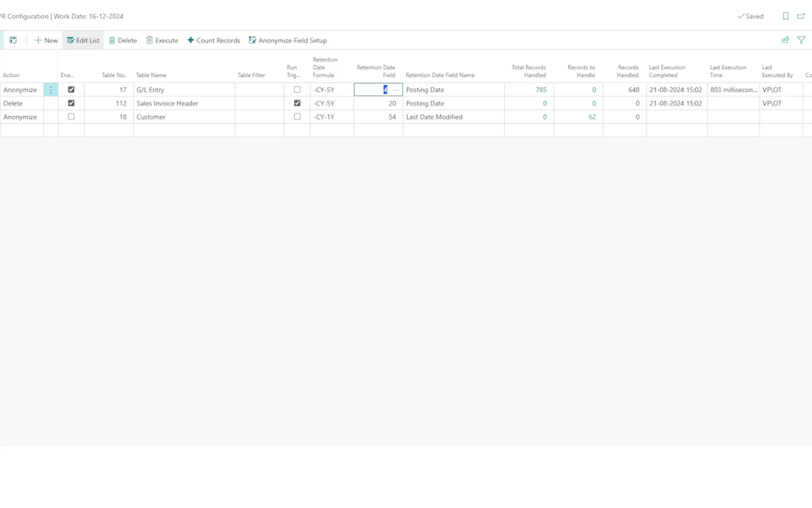Click the Delete action cell in Sales Invoice Header row

(x=22, y=103)
